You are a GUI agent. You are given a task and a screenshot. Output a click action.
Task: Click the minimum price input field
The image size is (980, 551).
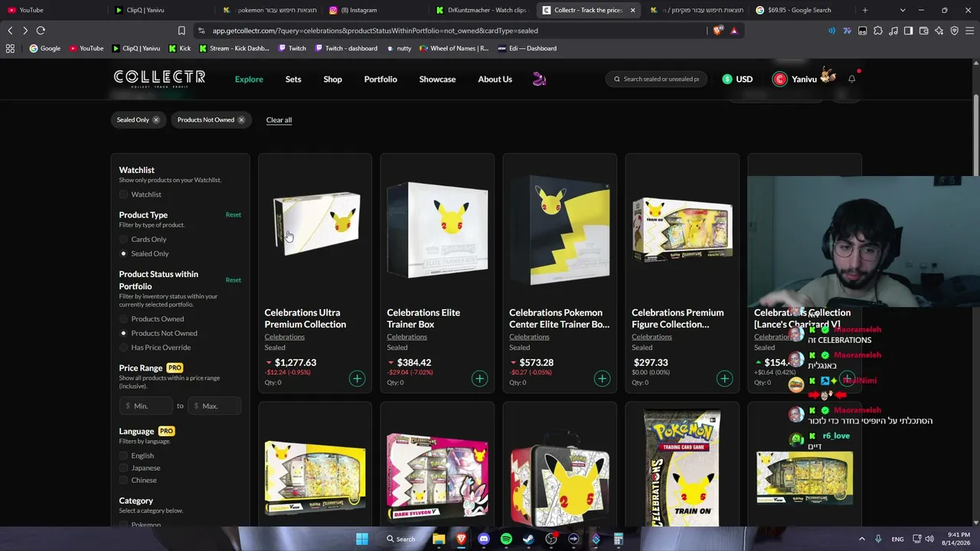tap(146, 406)
